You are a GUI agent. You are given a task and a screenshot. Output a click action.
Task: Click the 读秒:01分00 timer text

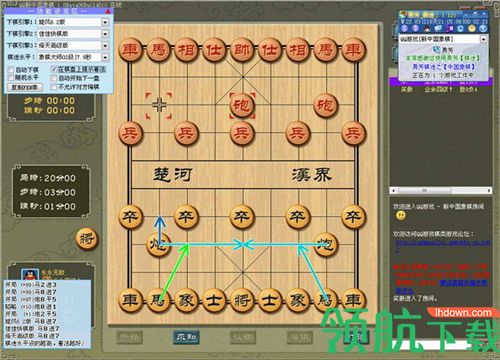point(48,207)
